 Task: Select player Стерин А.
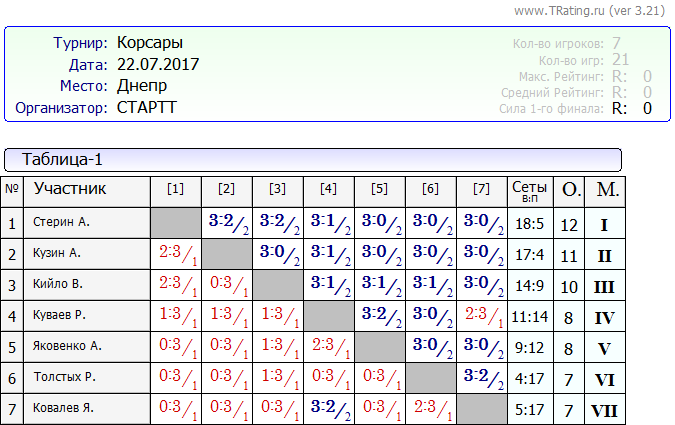tap(62, 223)
